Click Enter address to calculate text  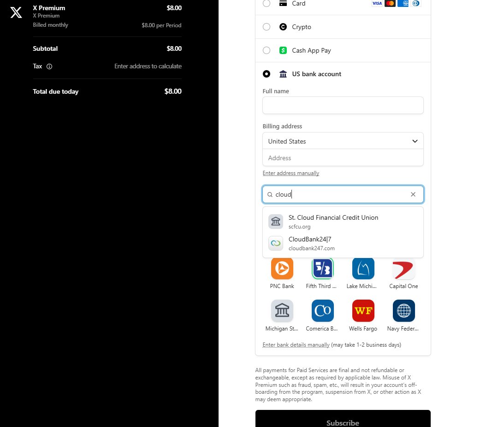pyautogui.click(x=148, y=66)
